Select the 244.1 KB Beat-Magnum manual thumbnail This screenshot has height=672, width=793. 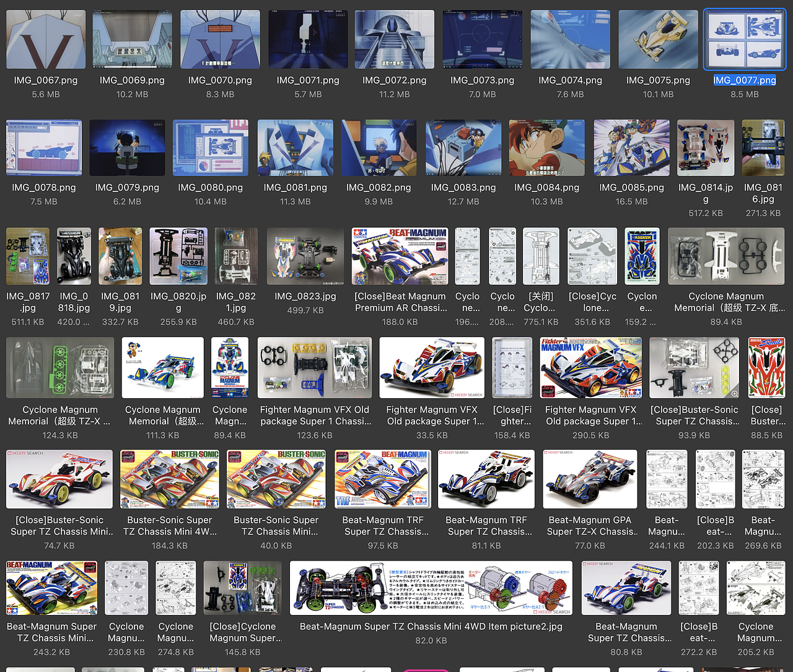coord(667,479)
